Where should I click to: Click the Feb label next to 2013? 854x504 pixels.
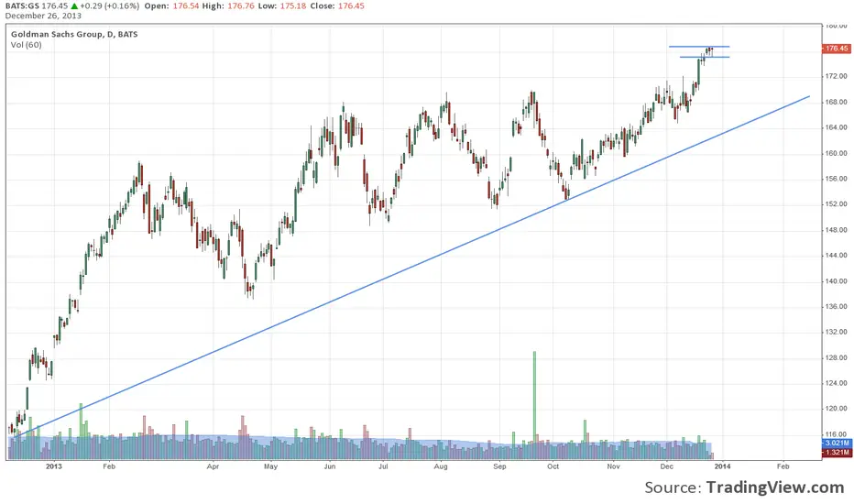point(109,466)
